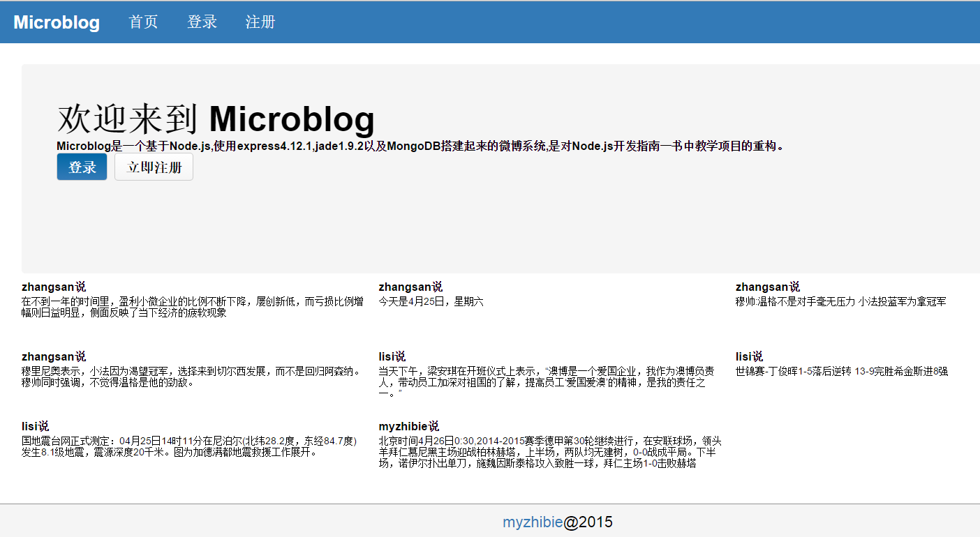980x537 pixels.
Task: Select the post text starting "穆帅:温格不是对手"
Action: [841, 302]
